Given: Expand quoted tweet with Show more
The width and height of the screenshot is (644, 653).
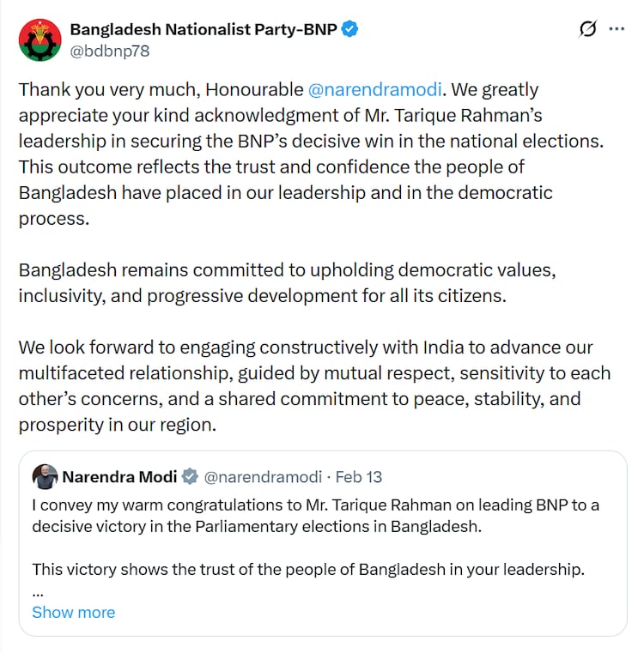Looking at the screenshot, I should 73,613.
